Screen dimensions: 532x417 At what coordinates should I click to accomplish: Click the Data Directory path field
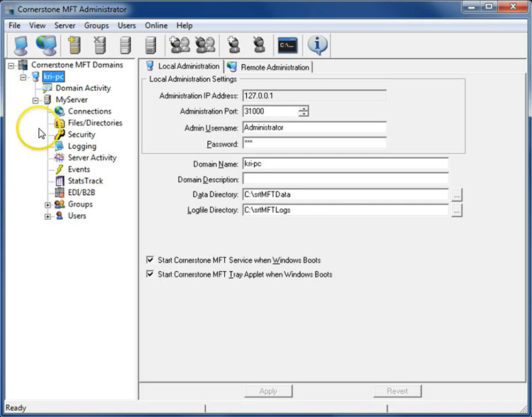point(345,194)
